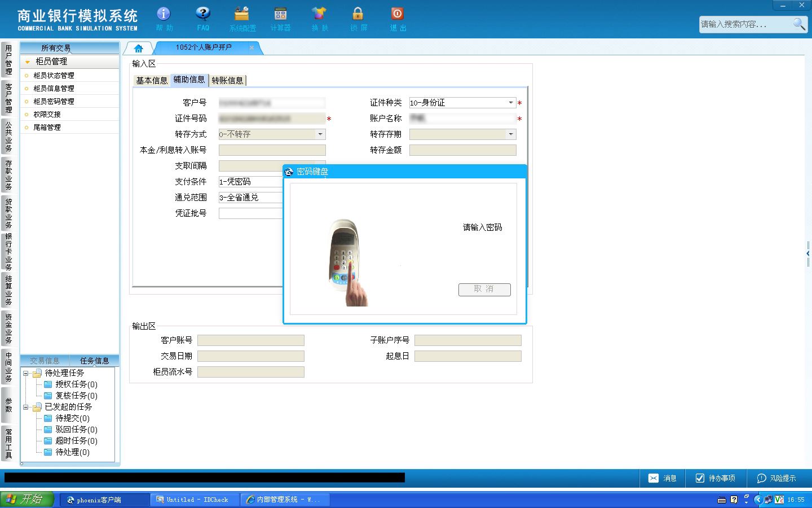Switch to 任务信息 panel tab
This screenshot has width=812, height=508.
94,361
